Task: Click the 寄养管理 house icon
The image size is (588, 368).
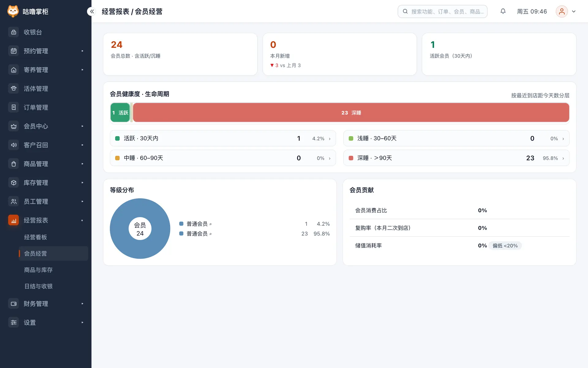Action: pos(13,70)
